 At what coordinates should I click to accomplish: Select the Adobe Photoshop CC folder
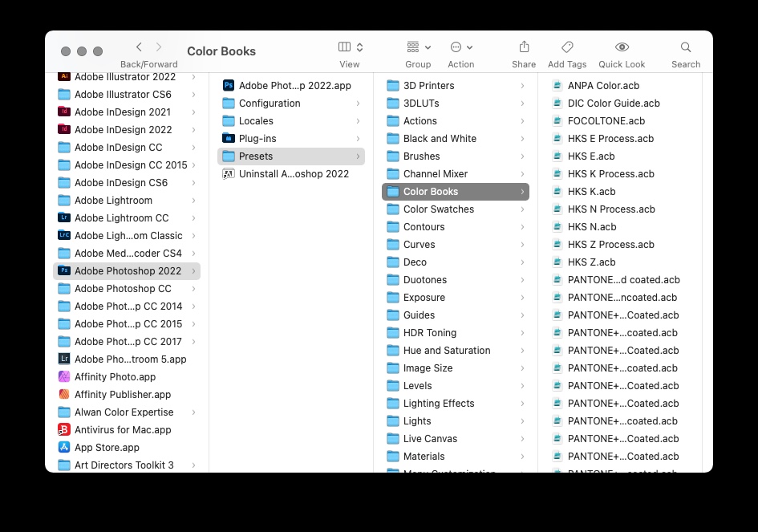tap(127, 289)
